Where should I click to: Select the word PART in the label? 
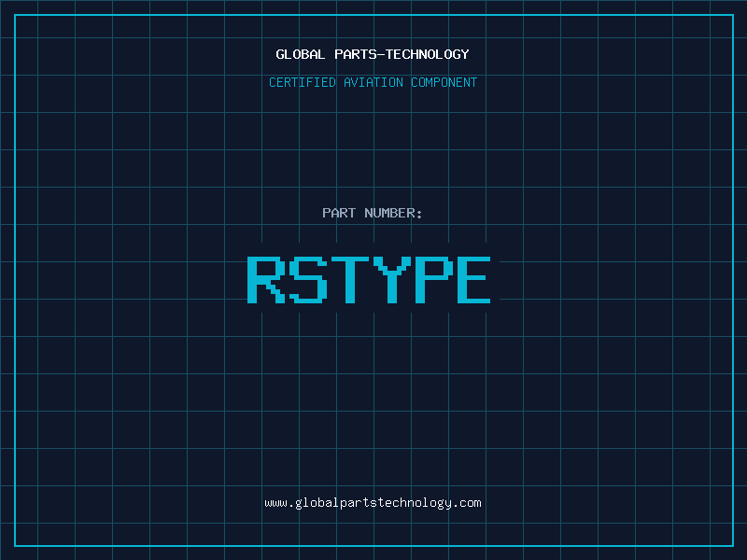tap(339, 214)
